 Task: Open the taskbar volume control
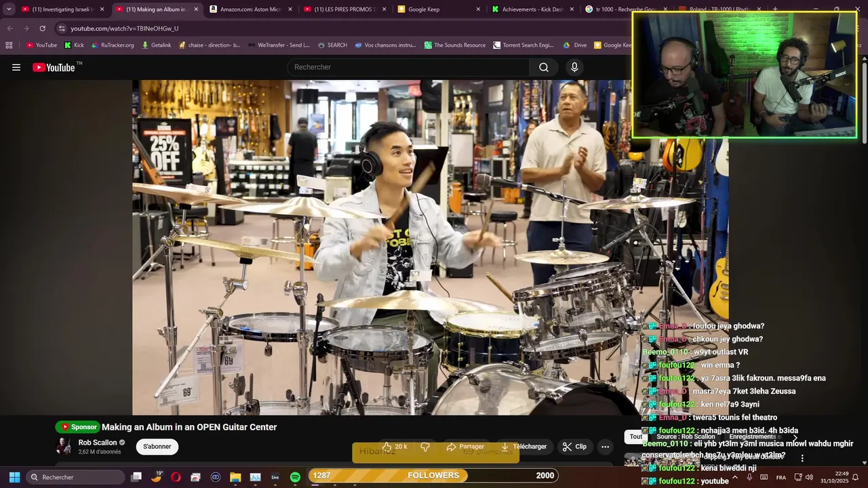[x=809, y=477]
